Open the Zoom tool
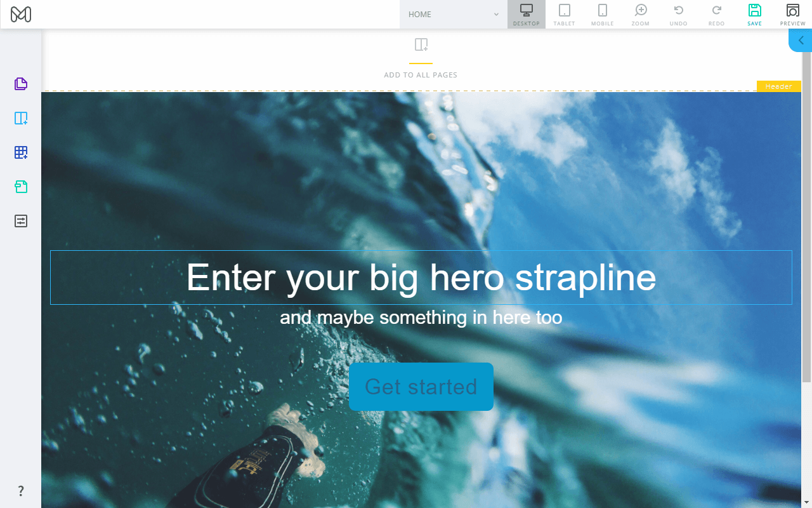Screen dimensions: 812x508 641,15
